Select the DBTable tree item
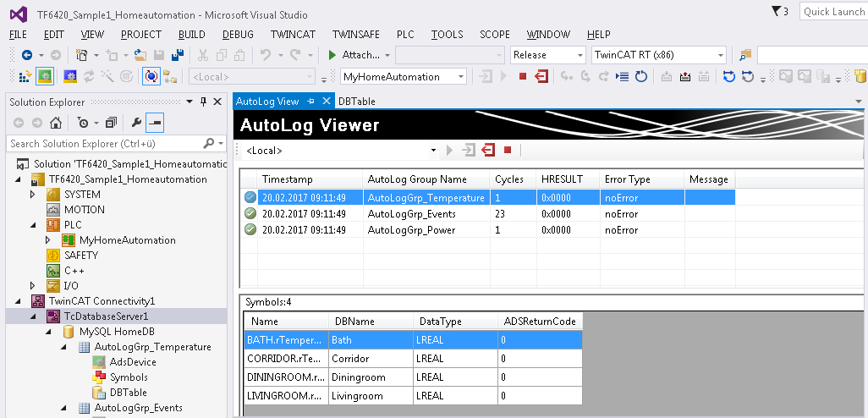The height and width of the screenshot is (418, 868). click(129, 393)
